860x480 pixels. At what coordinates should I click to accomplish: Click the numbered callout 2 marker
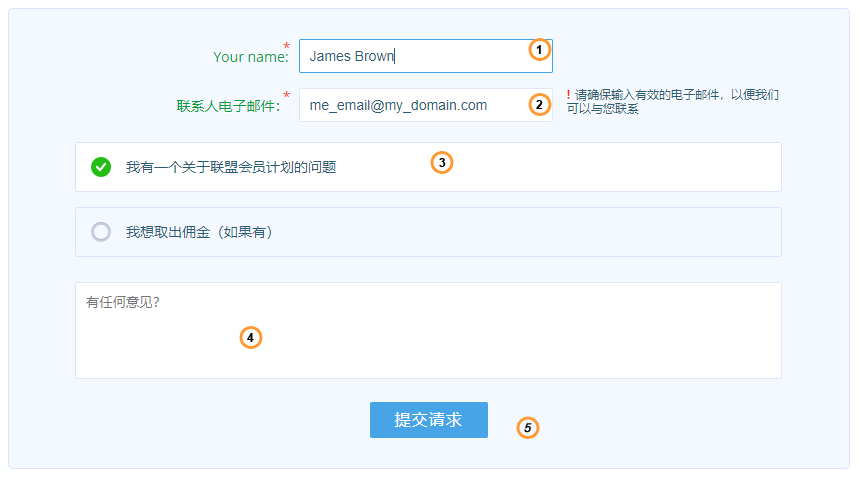(x=540, y=105)
